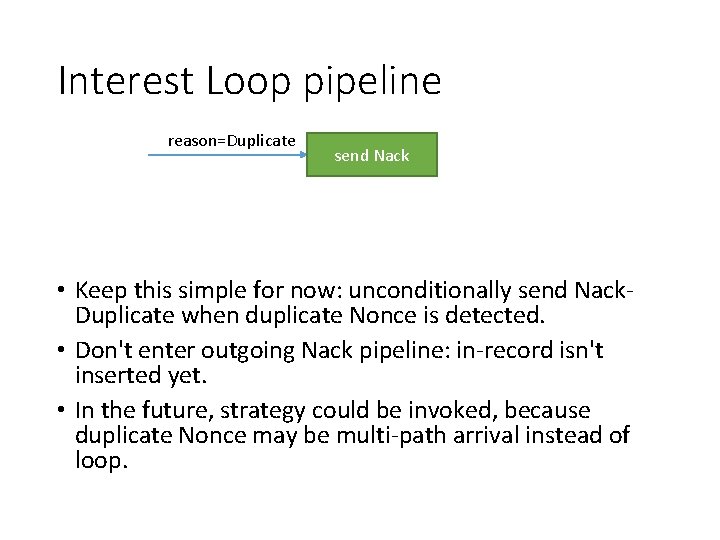Click the third bullet point marker
The height and width of the screenshot is (540, 720).
pyautogui.click(x=61, y=412)
